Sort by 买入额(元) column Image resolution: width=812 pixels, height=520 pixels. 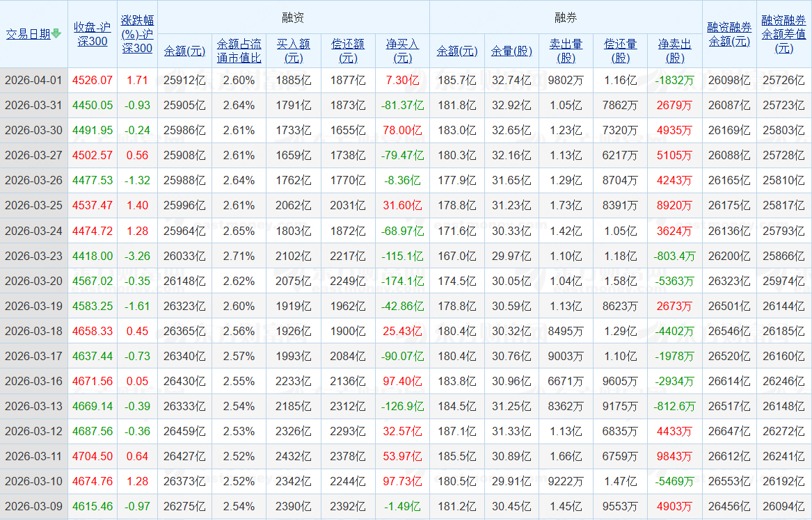click(293, 51)
